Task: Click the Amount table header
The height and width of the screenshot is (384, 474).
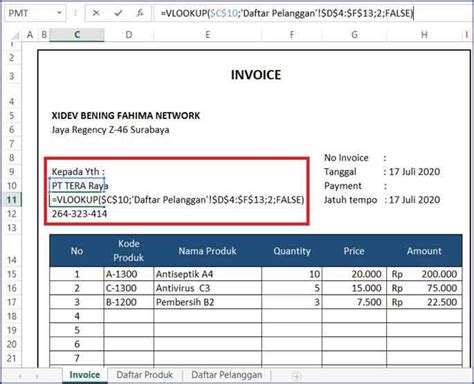Action: [x=424, y=251]
